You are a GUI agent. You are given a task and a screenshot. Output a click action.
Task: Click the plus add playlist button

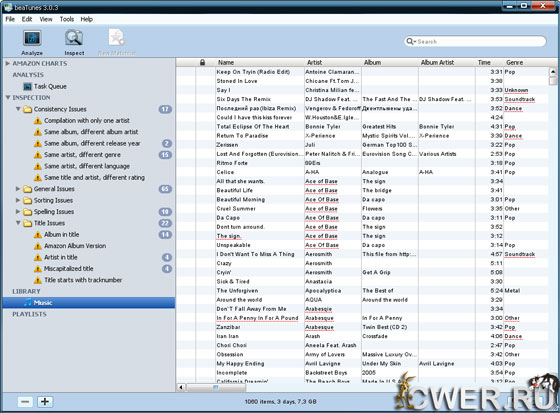[x=45, y=402]
